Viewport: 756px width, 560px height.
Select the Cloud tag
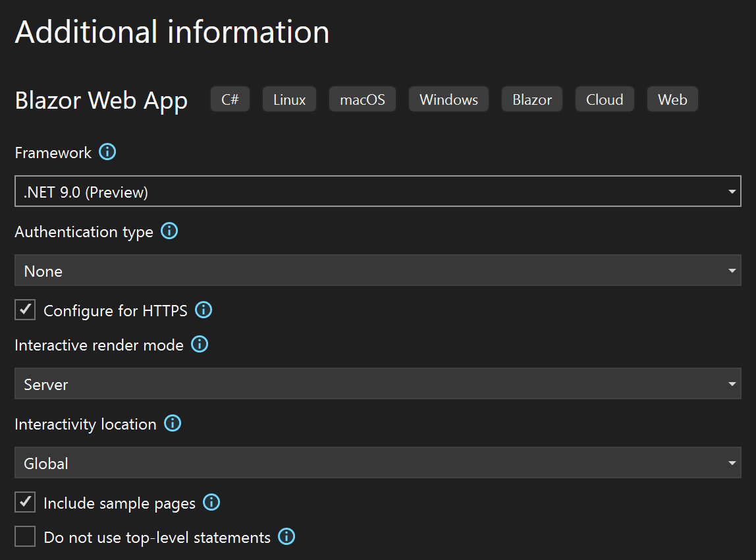pyautogui.click(x=605, y=99)
